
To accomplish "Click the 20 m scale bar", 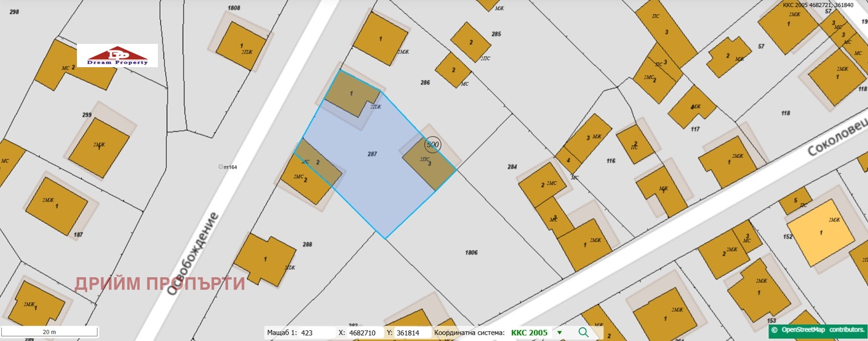I will point(50,332).
